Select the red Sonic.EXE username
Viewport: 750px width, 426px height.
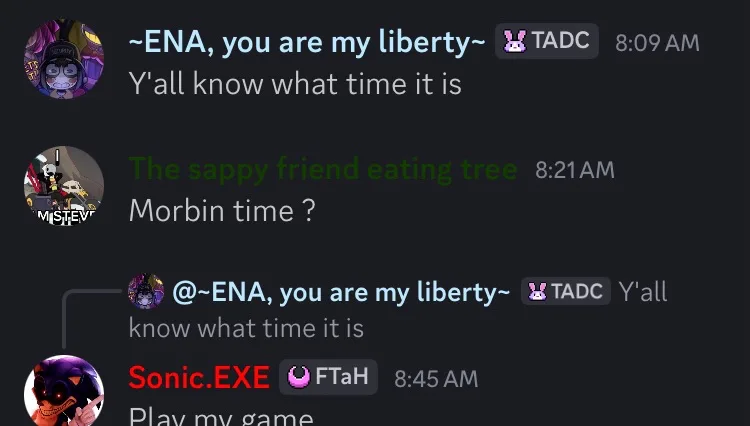tap(199, 378)
